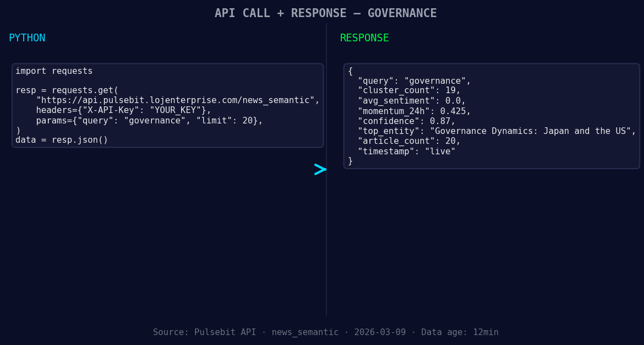This screenshot has width=644, height=345.
Task: Select the avg_sentiment field
Action: point(393,100)
